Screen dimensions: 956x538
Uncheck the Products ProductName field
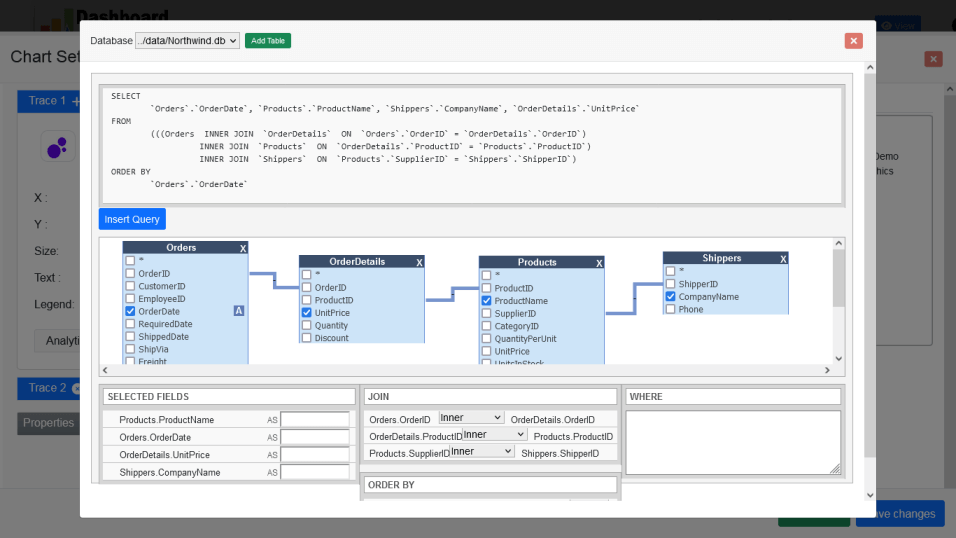click(487, 301)
